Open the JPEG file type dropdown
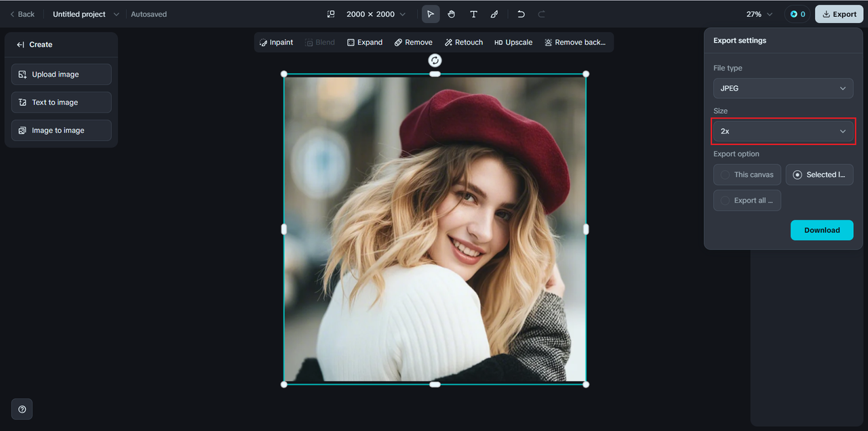Screen dimensions: 868x431 (x=783, y=88)
